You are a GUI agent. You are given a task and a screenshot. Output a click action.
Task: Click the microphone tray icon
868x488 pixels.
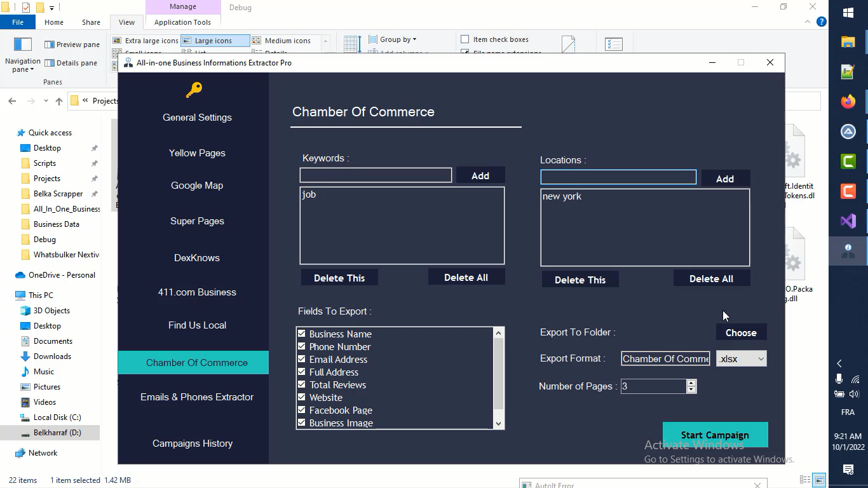pos(839,379)
